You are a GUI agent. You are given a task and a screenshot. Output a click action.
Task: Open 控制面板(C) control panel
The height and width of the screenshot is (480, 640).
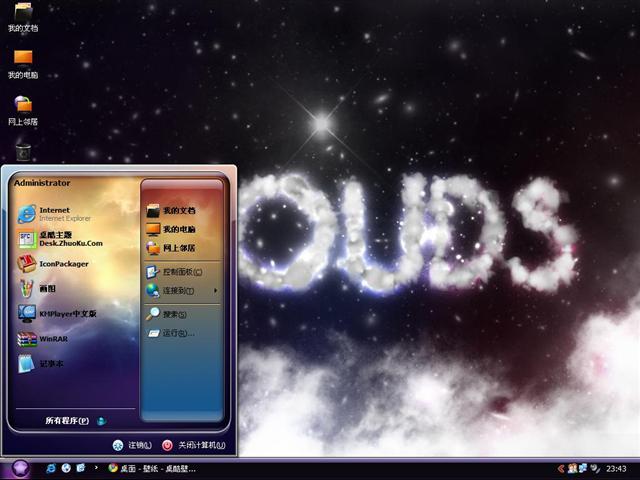(x=174, y=272)
